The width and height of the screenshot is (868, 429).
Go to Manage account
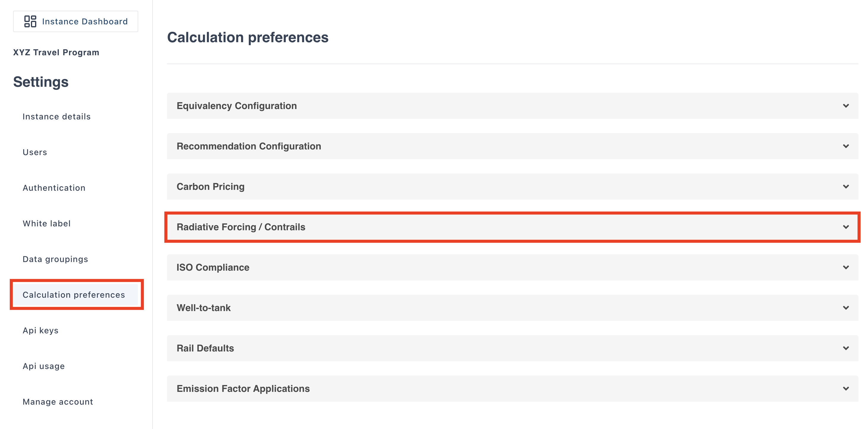(58, 402)
